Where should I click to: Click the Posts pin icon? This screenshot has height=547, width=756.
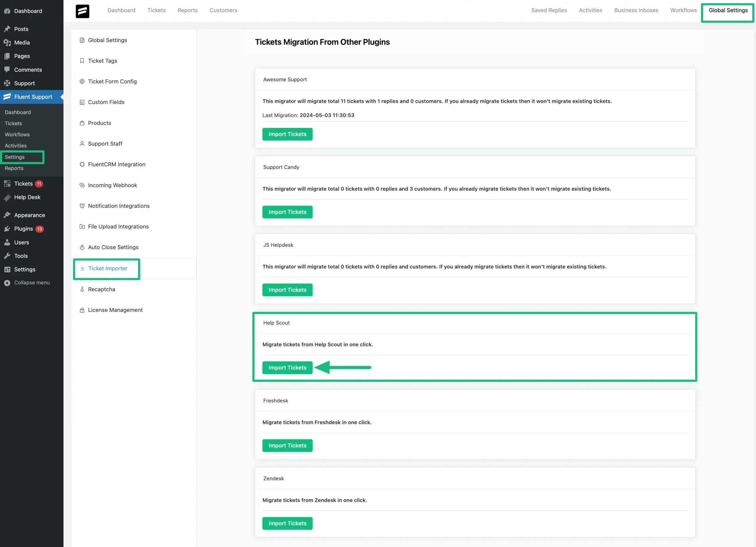pos(7,29)
